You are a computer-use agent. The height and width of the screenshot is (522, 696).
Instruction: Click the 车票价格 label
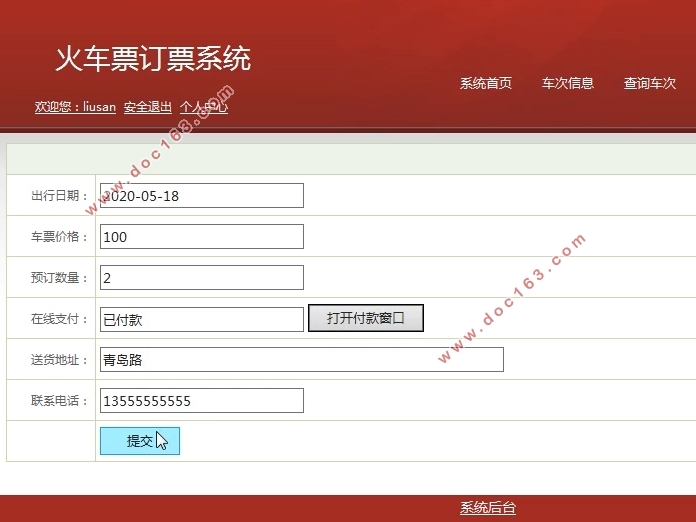point(59,237)
